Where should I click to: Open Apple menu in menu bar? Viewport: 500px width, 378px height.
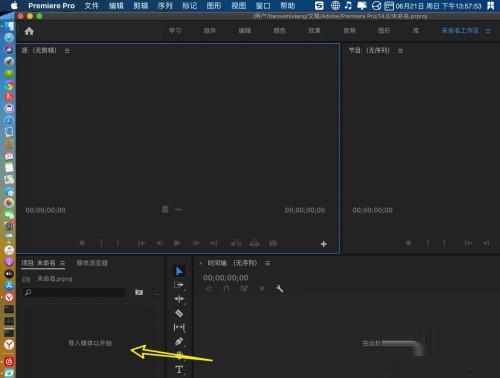[14, 5]
